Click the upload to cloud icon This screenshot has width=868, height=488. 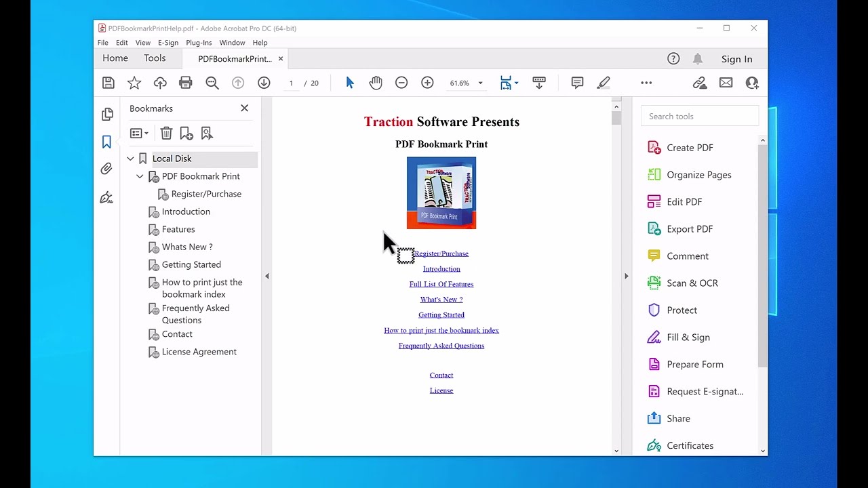[160, 83]
